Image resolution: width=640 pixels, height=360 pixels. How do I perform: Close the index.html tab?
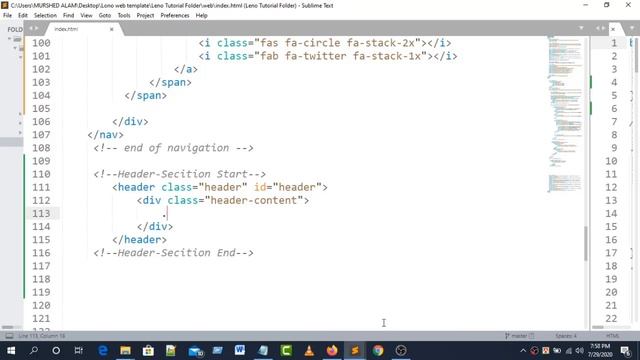point(111,29)
